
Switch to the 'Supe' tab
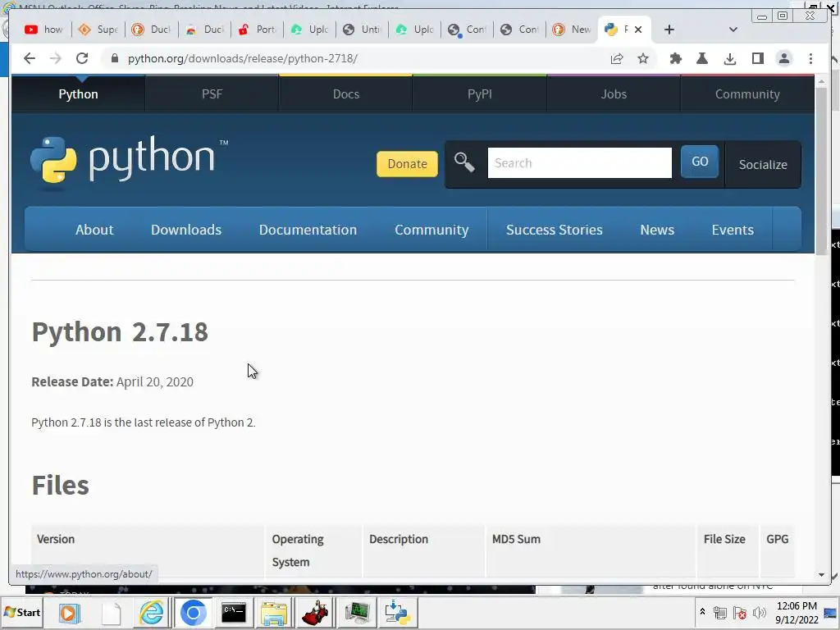(98, 30)
